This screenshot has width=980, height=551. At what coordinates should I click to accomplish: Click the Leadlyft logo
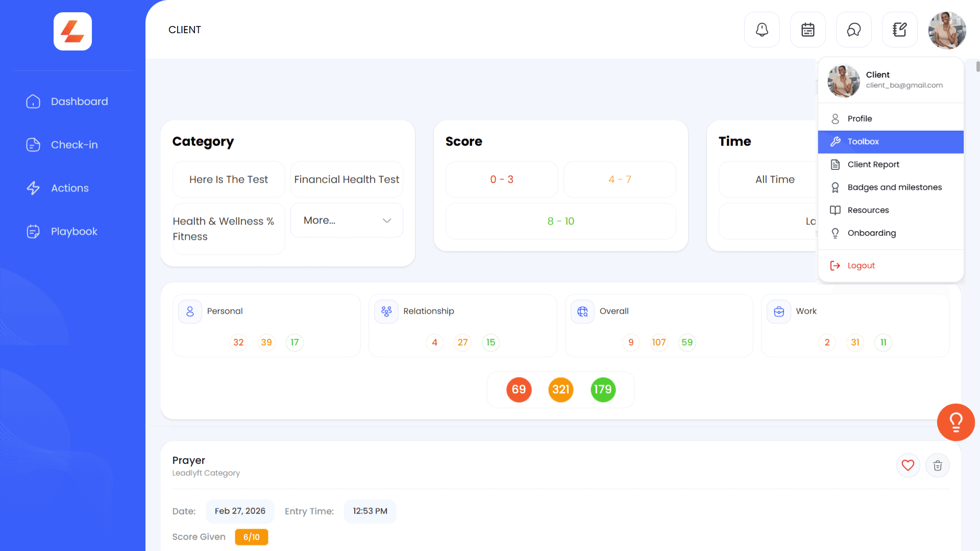tap(72, 31)
